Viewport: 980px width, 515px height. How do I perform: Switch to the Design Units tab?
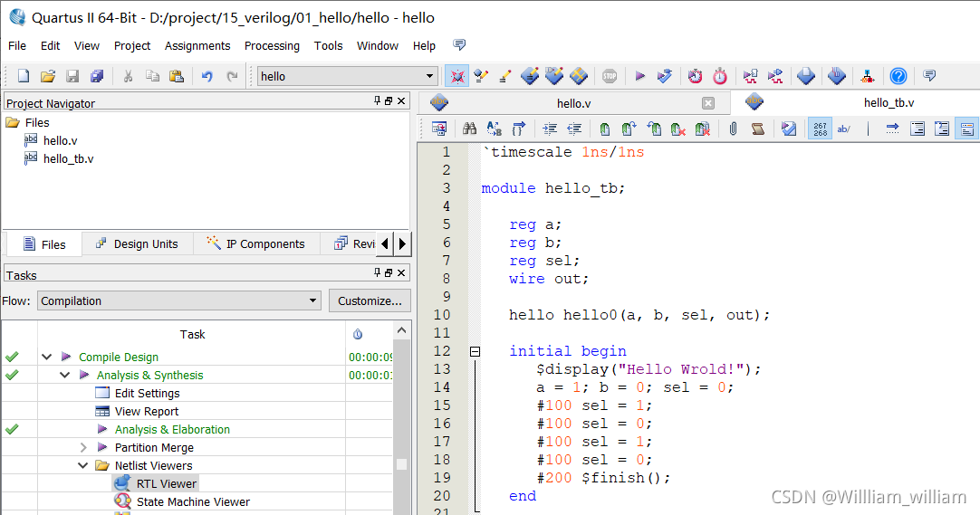pos(137,244)
